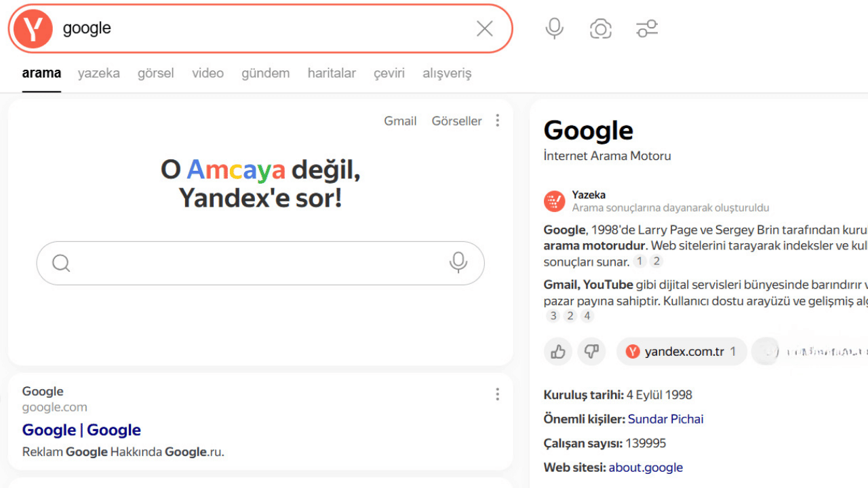Open the çeviri tab
Screen dimensions: 868x488
coord(389,73)
